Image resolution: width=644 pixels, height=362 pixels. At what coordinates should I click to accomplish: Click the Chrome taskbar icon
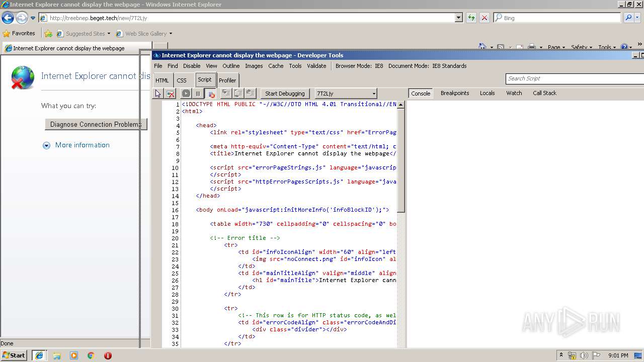point(91,355)
